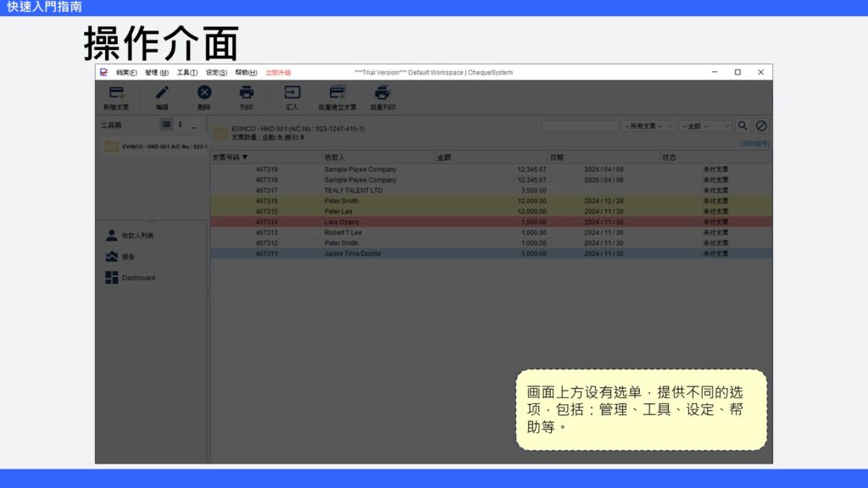Click the red 立即升级 upgrade link

(278, 73)
